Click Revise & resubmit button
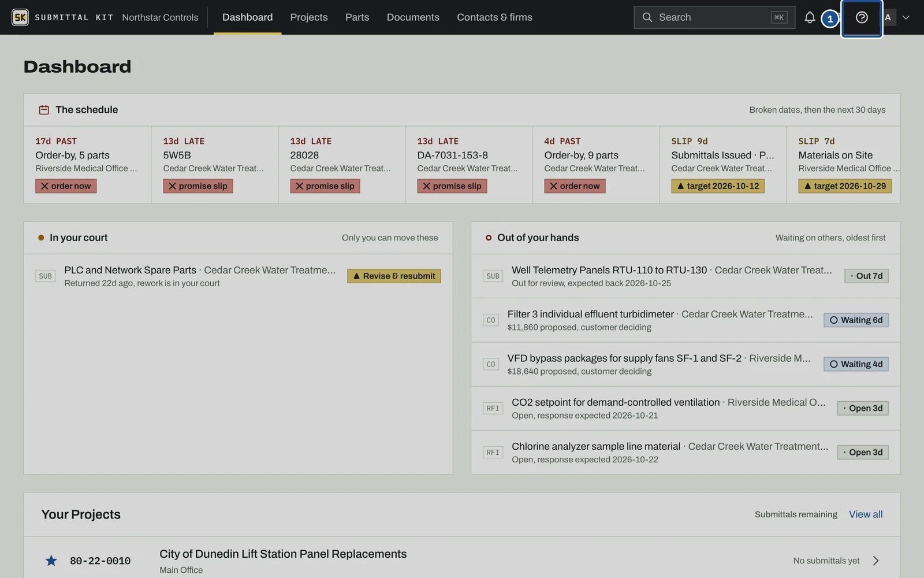Viewport: 924px width, 578px height. [x=394, y=276]
